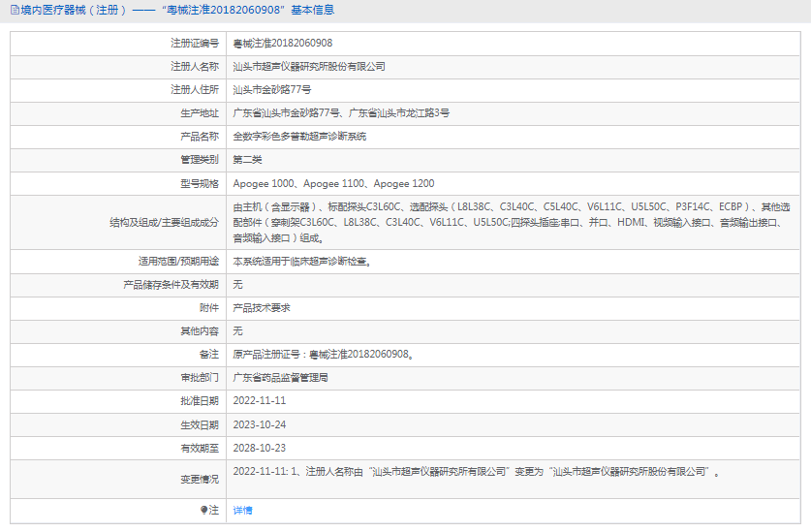This screenshot has height=532, width=811.
Task: Click the 注册人名称 row label
Action: pyautogui.click(x=195, y=66)
